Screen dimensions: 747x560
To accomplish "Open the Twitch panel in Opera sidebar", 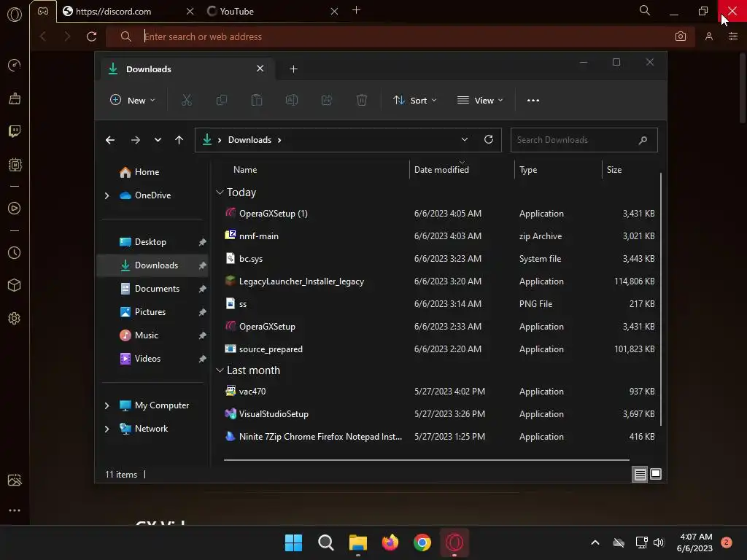I will click(x=15, y=131).
